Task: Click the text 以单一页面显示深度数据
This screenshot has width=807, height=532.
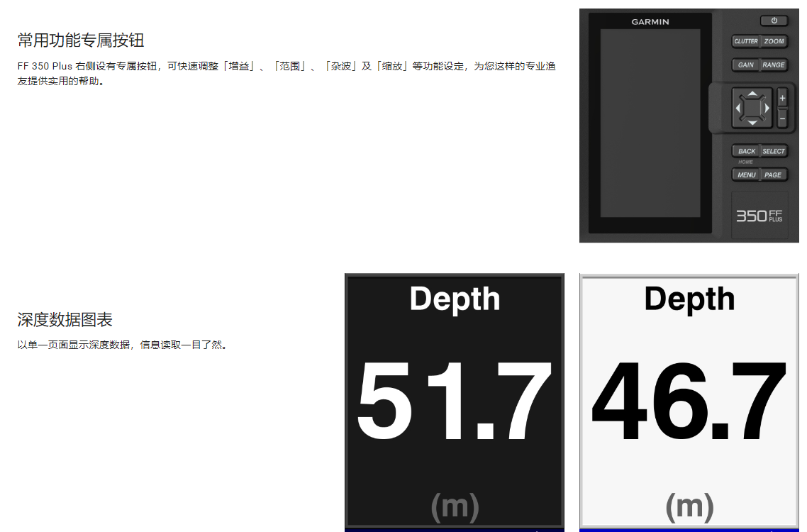Action: tap(74, 345)
